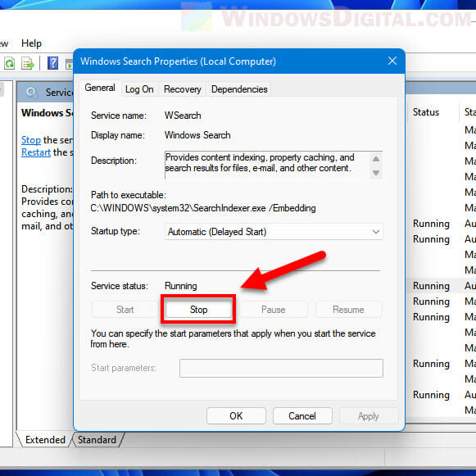Click the Stop link in Services pane
Image resolution: width=476 pixels, height=476 pixels.
pos(31,140)
